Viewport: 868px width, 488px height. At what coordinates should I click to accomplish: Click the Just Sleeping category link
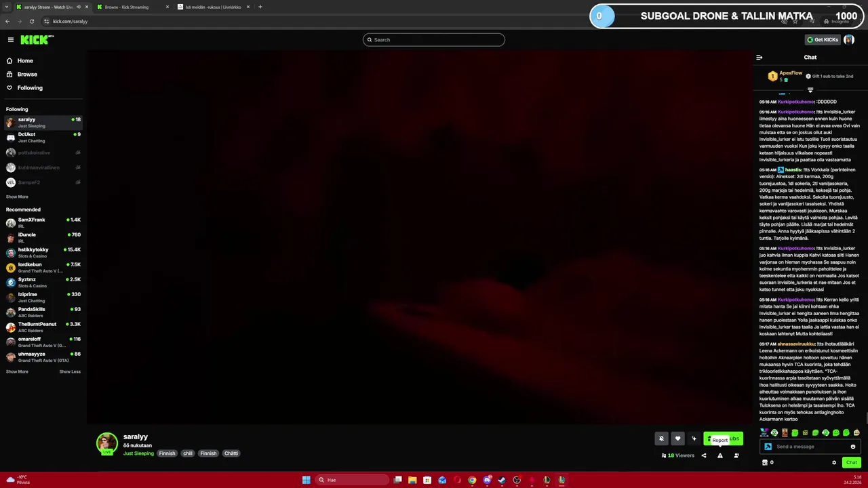point(138,453)
